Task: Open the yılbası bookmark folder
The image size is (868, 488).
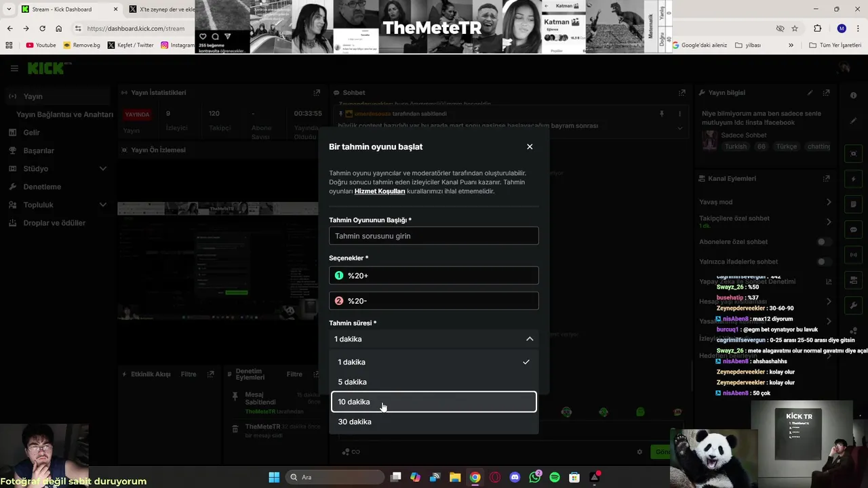Action: point(748,45)
